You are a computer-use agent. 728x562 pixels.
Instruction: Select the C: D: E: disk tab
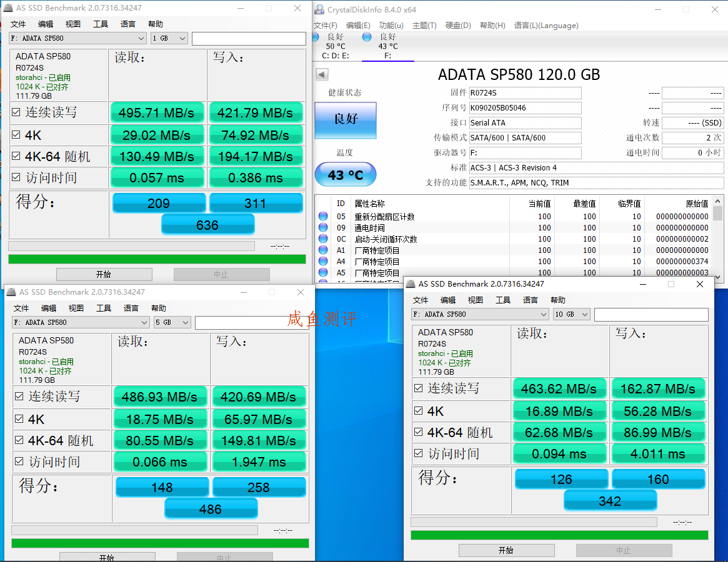(335, 46)
